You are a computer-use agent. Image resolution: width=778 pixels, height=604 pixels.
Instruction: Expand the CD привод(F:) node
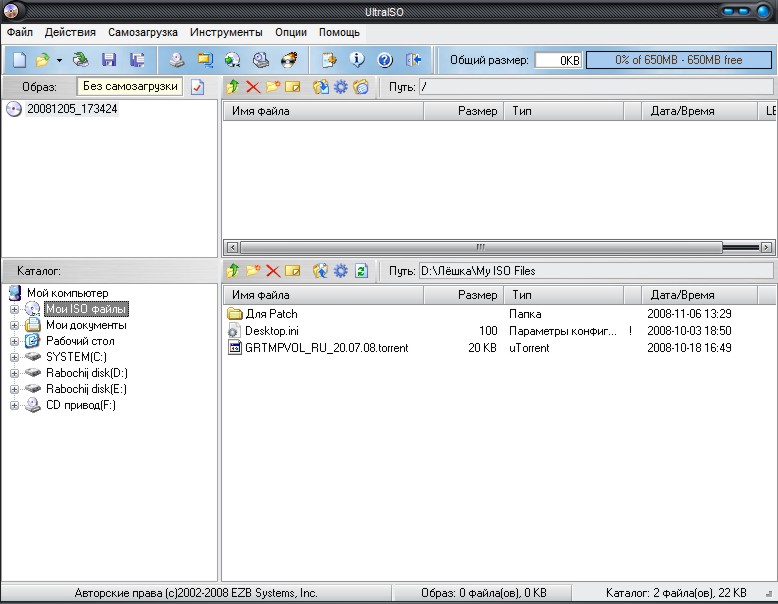(x=14, y=405)
